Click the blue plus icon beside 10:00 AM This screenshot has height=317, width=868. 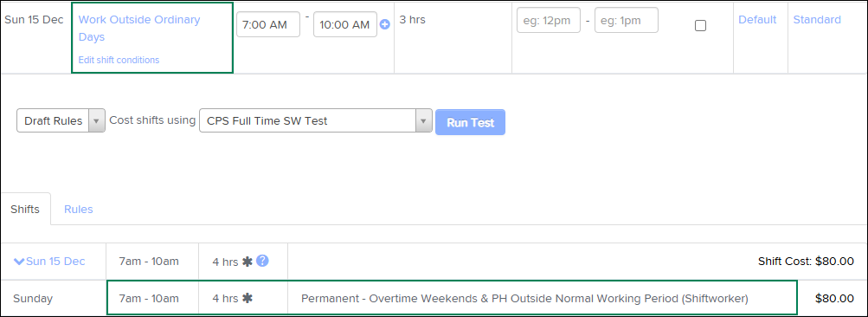coord(385,24)
